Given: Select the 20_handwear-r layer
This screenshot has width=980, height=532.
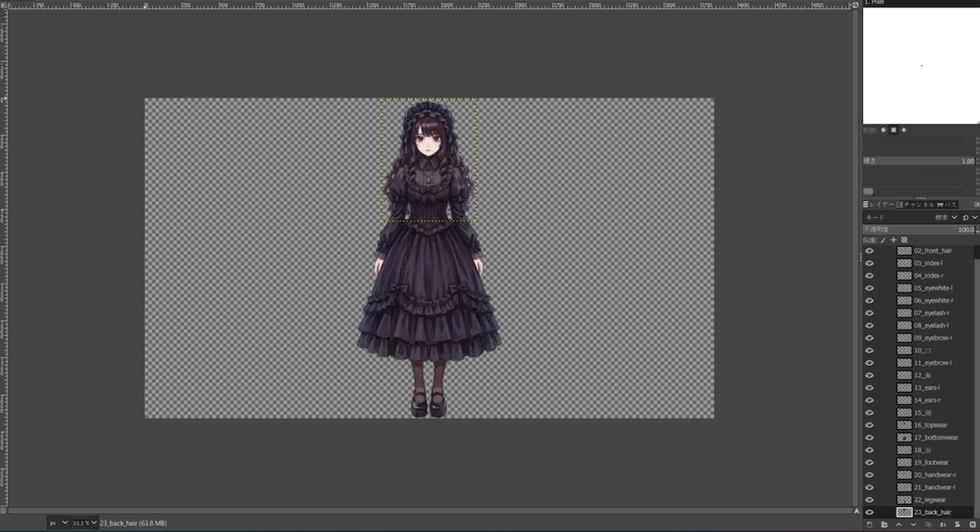Looking at the screenshot, I should coord(934,475).
